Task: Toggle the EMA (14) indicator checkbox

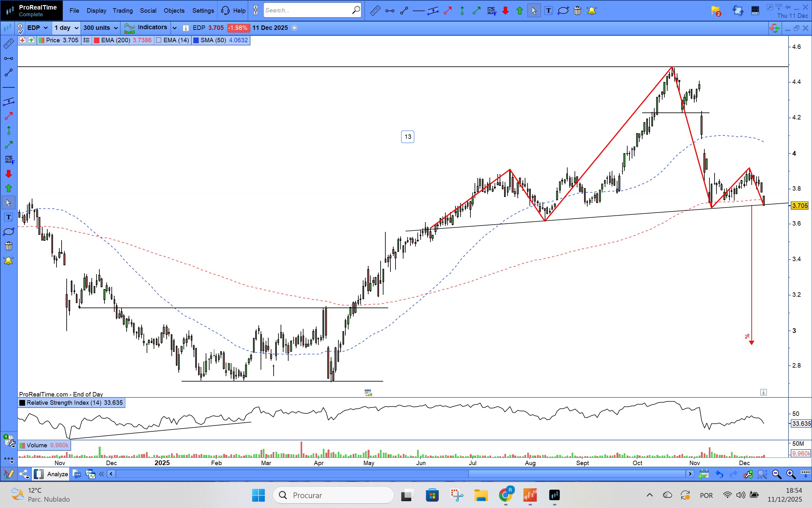Action: tap(159, 40)
